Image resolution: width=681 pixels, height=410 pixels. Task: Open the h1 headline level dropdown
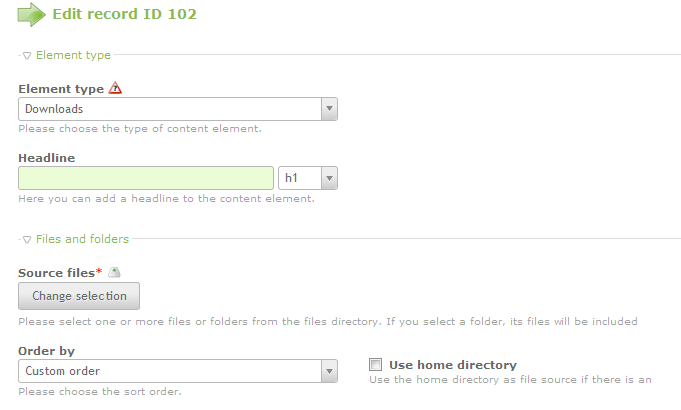(308, 178)
